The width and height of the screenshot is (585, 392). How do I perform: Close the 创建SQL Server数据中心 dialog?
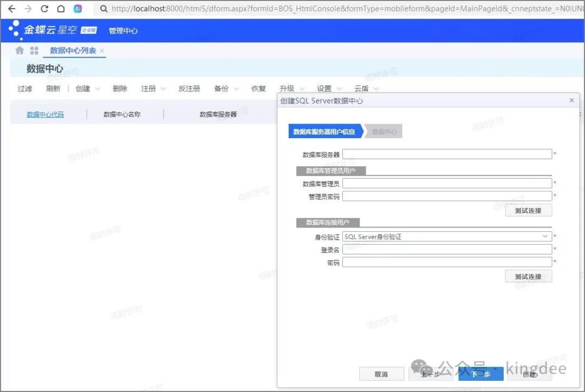click(x=571, y=101)
